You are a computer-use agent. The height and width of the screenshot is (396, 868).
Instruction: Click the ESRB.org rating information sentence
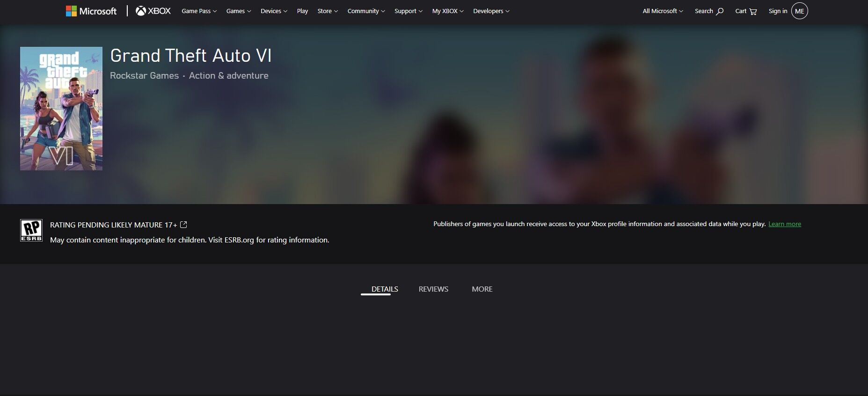click(x=190, y=240)
